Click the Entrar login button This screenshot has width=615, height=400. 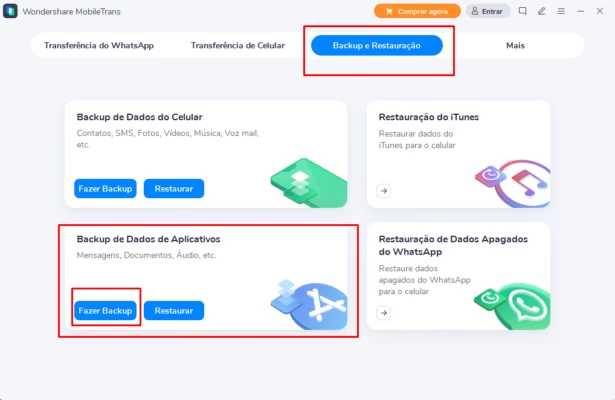tap(488, 11)
